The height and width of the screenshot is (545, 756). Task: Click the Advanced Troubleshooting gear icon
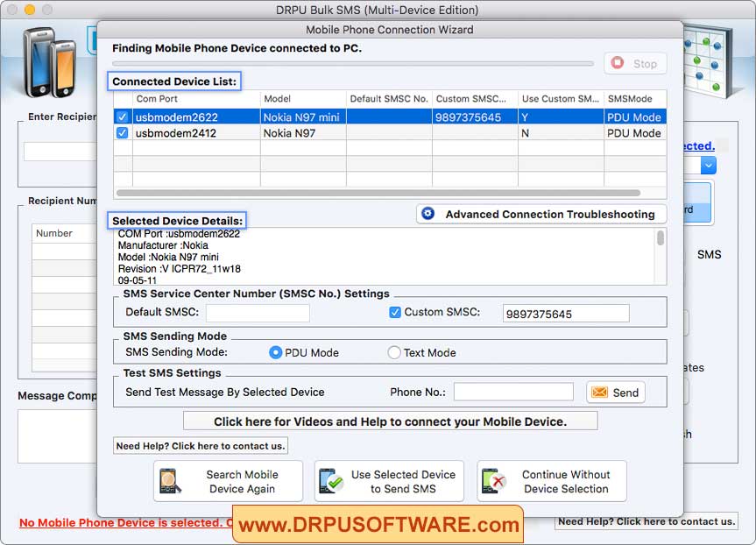pos(428,213)
